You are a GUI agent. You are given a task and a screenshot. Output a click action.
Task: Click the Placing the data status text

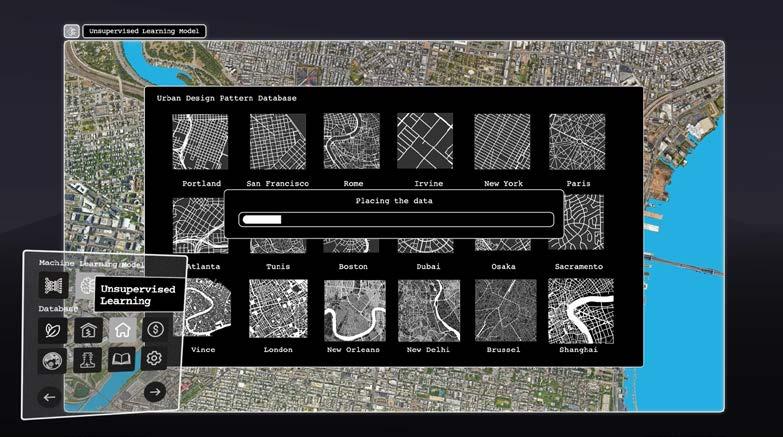click(x=394, y=201)
